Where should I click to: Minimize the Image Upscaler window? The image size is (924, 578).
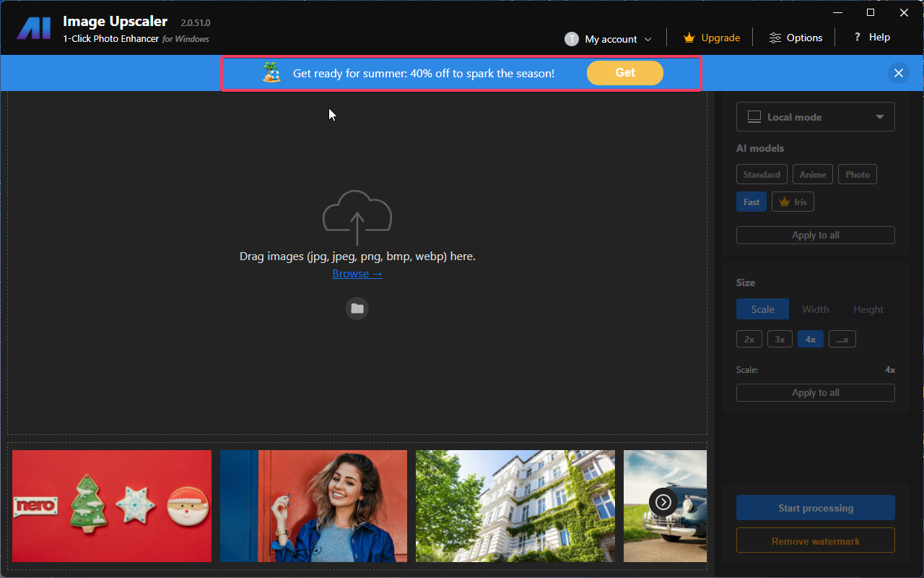pos(837,12)
